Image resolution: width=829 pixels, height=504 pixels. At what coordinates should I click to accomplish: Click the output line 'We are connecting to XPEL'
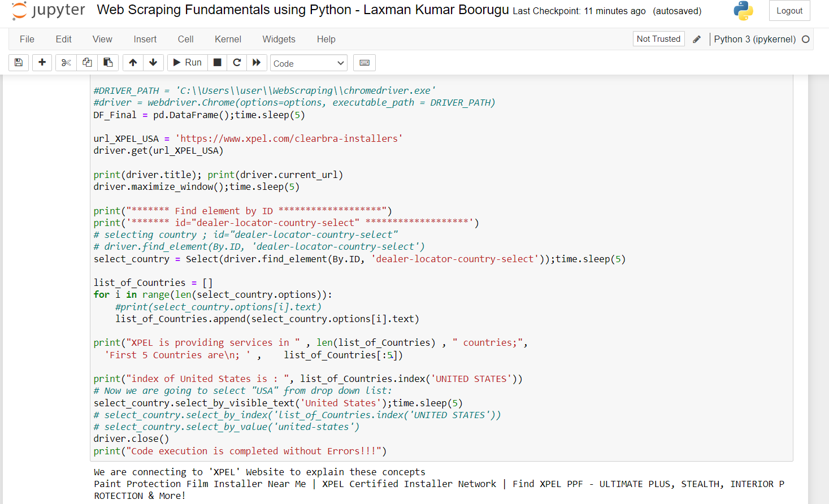(x=259, y=472)
